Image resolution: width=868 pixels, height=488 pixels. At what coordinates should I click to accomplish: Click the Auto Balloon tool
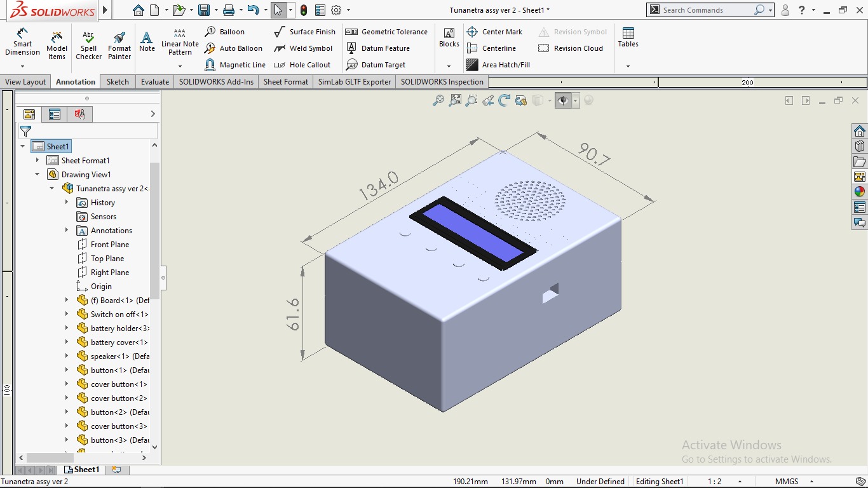tap(234, 48)
